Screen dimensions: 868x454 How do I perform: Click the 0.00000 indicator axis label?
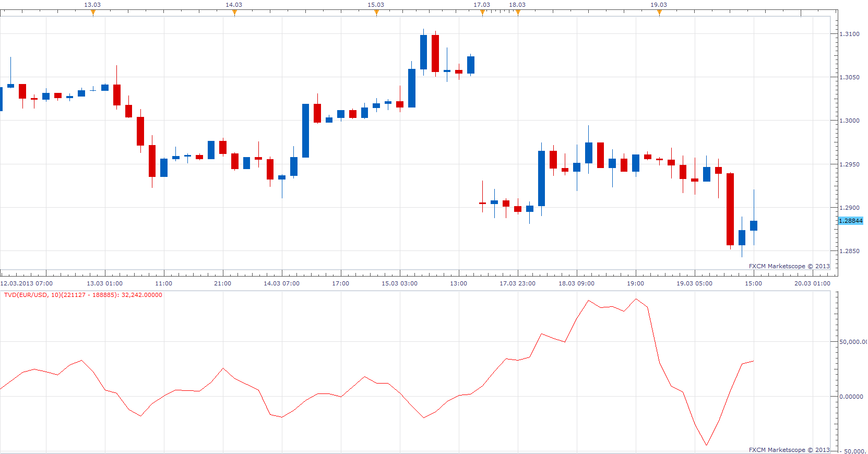[x=851, y=397]
